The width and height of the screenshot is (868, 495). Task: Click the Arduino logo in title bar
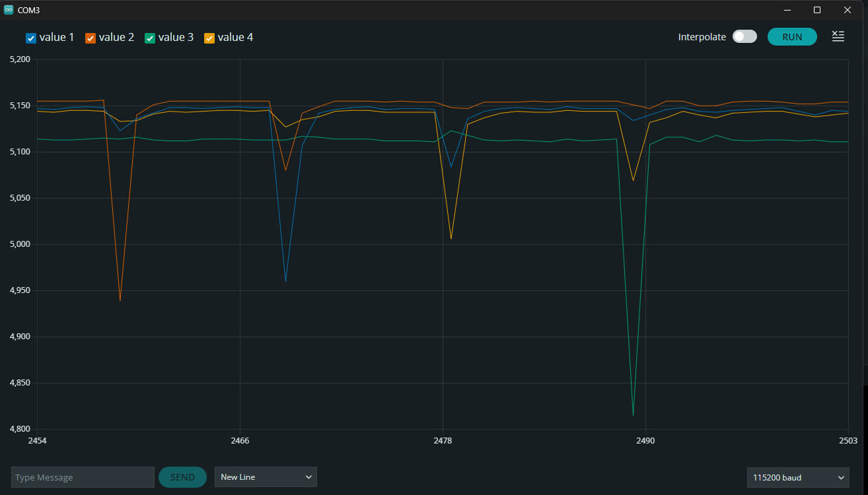(9, 10)
